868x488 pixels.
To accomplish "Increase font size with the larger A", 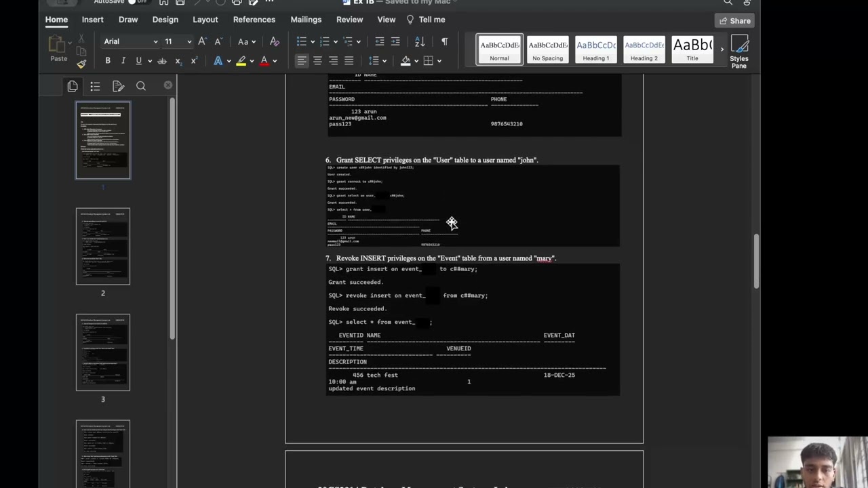I will [202, 41].
